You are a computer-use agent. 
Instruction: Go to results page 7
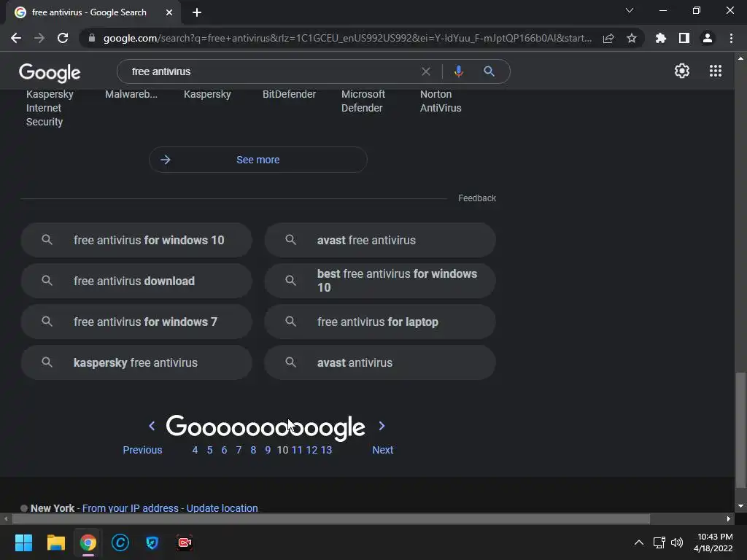[x=239, y=450]
